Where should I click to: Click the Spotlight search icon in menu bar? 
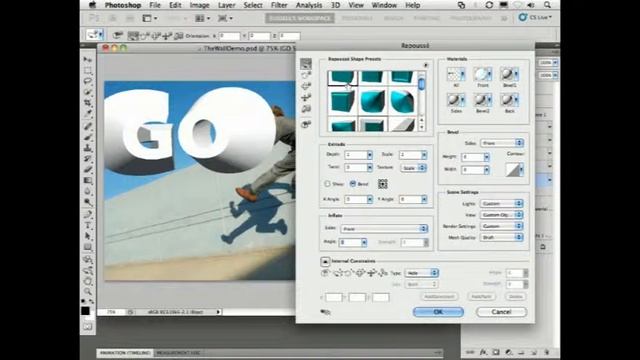547,5
